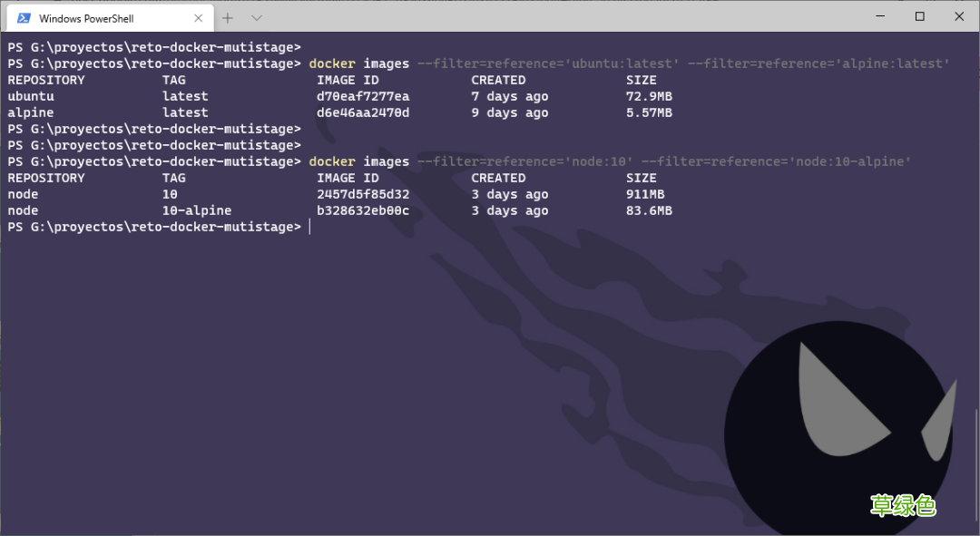
Task: Select the ubuntu repository name
Action: (30, 95)
